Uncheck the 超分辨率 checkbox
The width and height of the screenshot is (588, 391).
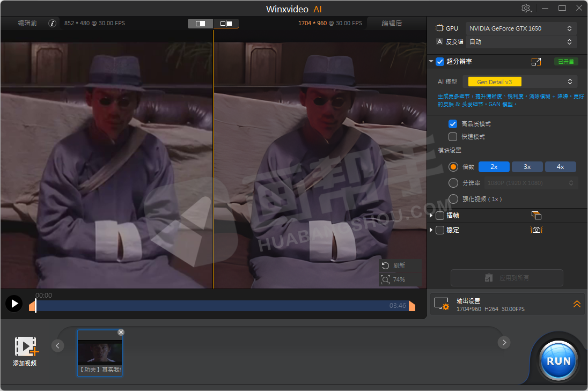440,62
